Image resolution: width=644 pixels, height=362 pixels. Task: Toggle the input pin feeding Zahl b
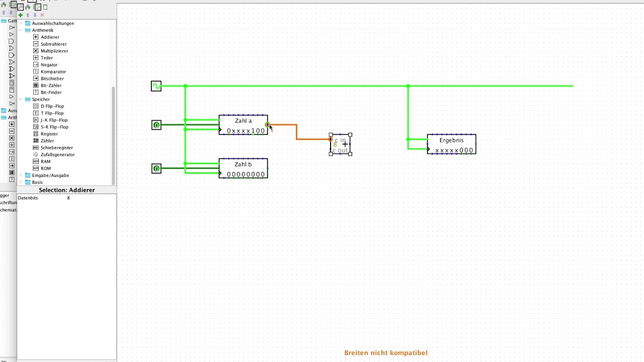pyautogui.click(x=156, y=168)
